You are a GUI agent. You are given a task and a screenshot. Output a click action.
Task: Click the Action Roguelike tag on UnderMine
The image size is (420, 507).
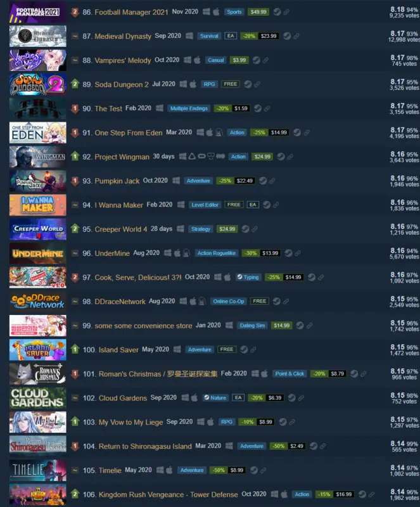point(216,253)
